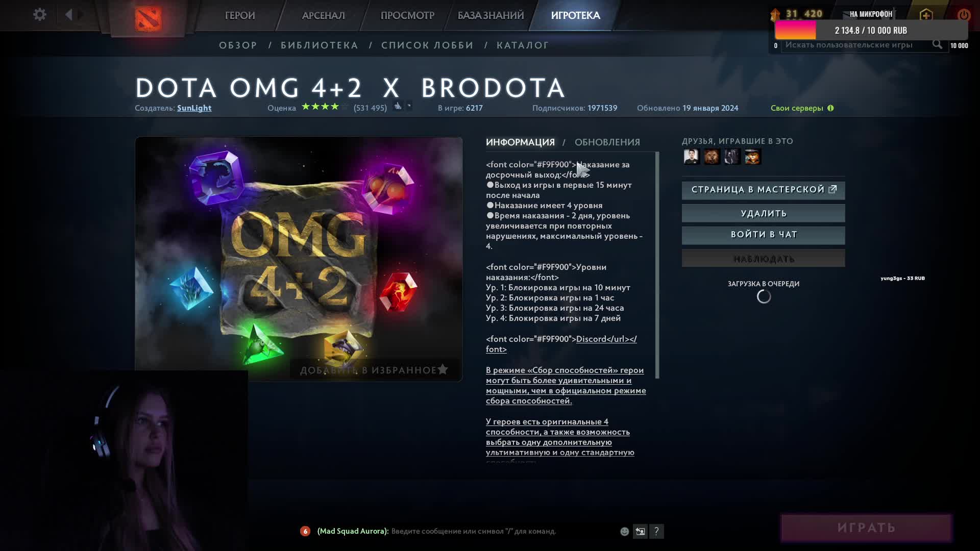The height and width of the screenshot is (551, 980).
Task: Open the Dota 2 logo home button
Action: tap(148, 18)
